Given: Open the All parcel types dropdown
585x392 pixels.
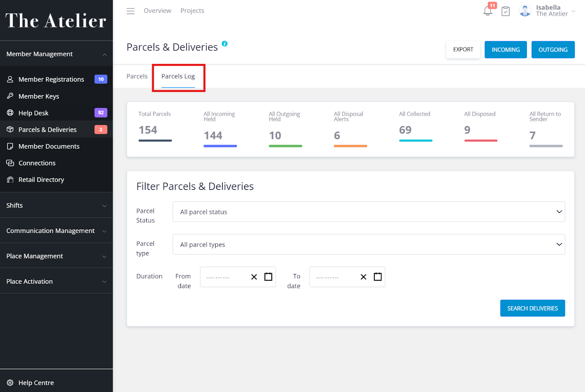Looking at the screenshot, I should (369, 244).
